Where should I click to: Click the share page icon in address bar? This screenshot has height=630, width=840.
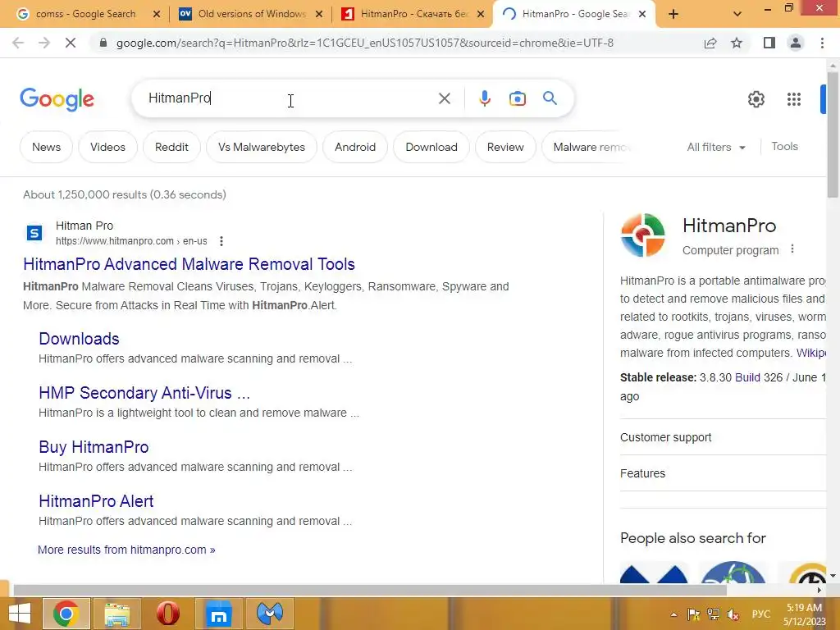coord(710,43)
